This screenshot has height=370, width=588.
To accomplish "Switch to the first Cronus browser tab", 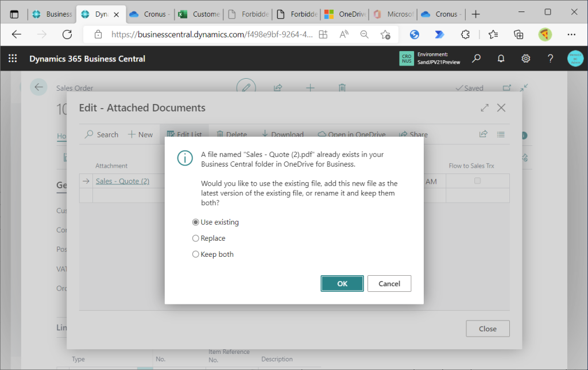I will click(150, 14).
